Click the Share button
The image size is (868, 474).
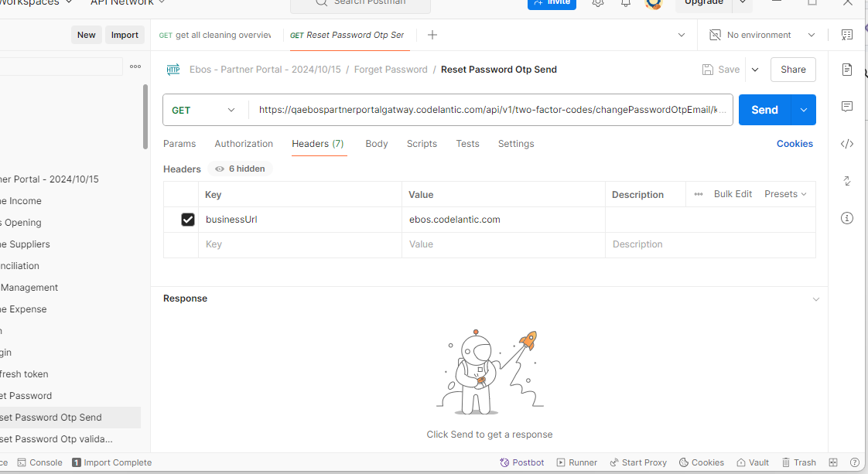click(793, 70)
